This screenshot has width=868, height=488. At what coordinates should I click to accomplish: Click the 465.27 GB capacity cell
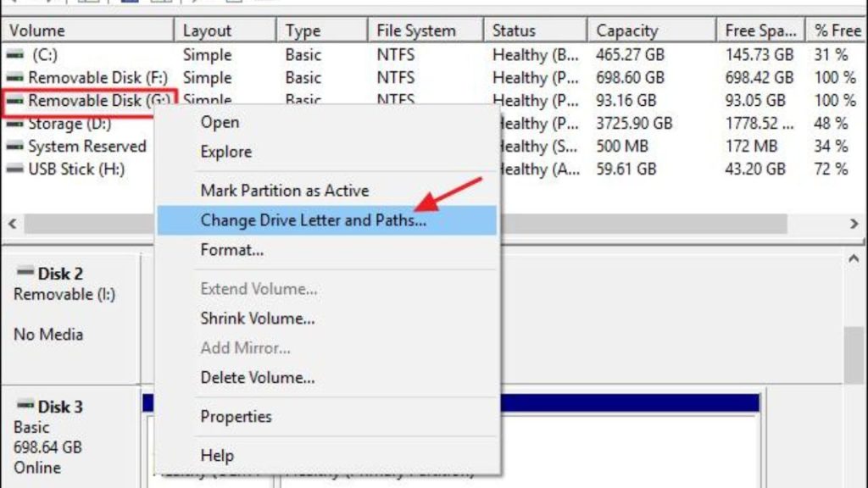(x=630, y=55)
